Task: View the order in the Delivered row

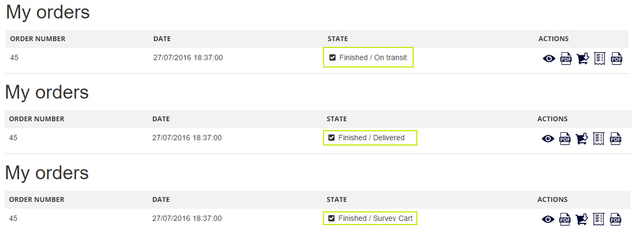Action: 548,139
